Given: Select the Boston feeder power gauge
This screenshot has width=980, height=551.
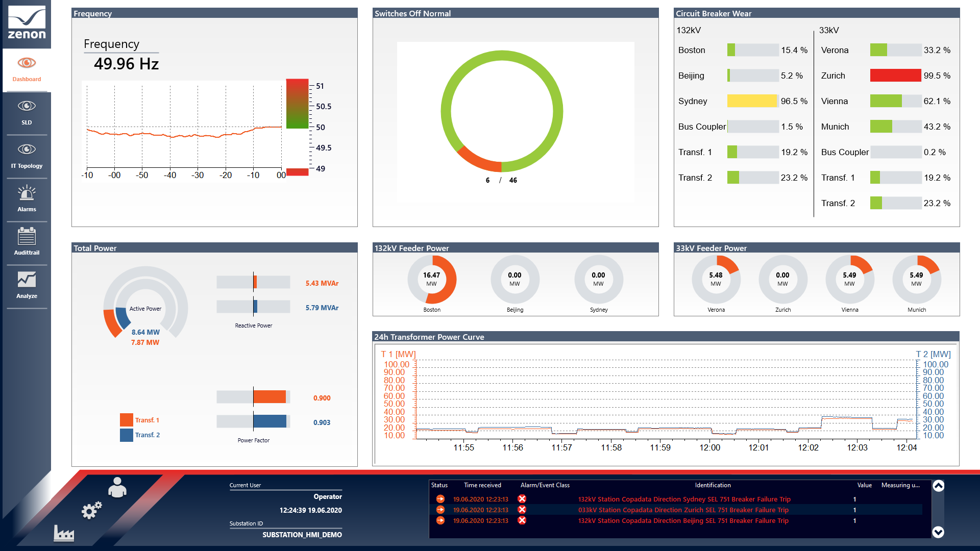Looking at the screenshot, I should (432, 280).
